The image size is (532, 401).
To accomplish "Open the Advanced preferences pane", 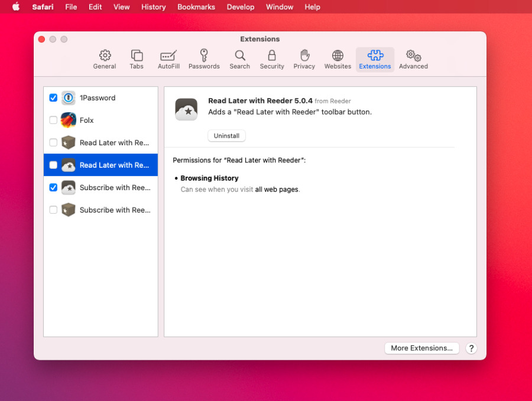I will [413, 59].
